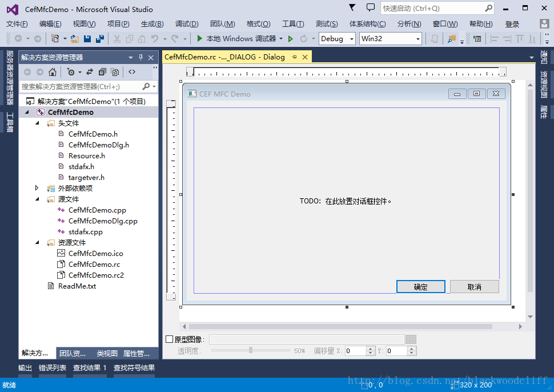Switch to the 错误列表 tab
The image size is (554, 392).
click(53, 367)
